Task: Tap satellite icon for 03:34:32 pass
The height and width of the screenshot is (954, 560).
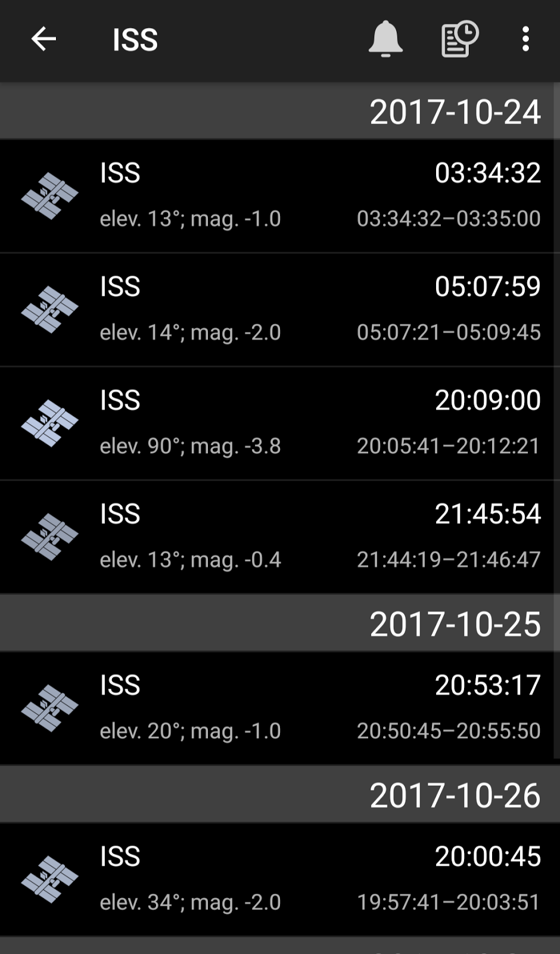Action: point(50,196)
